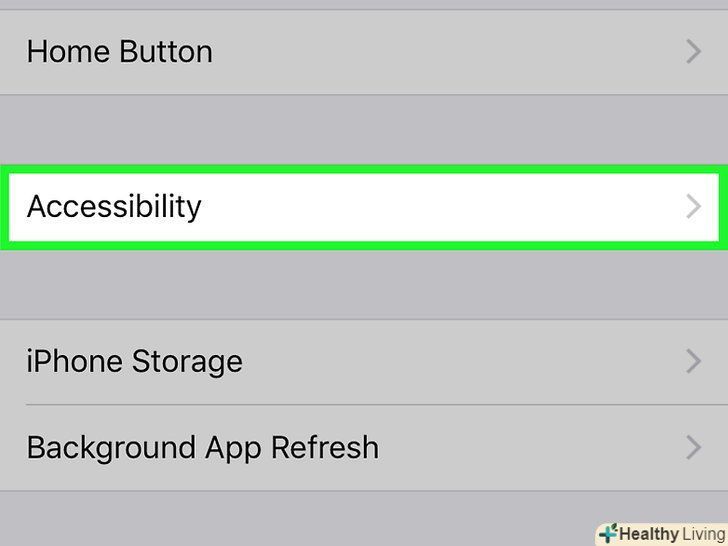This screenshot has height=546, width=728.
Task: Select the "iPhone Storage" label text
Action: click(x=134, y=361)
